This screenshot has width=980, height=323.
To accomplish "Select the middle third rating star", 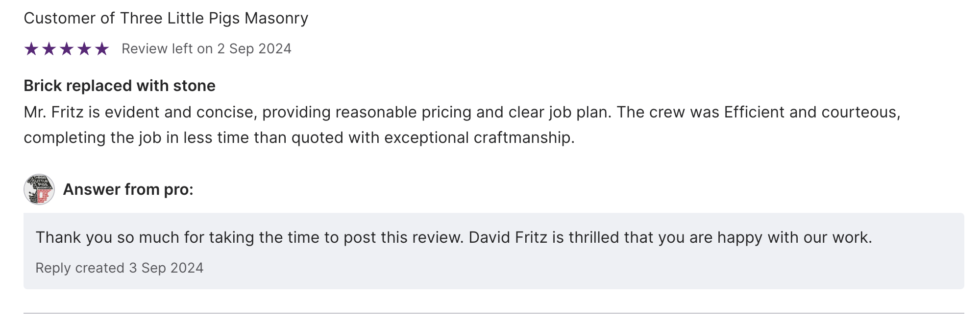I will pyautogui.click(x=67, y=49).
